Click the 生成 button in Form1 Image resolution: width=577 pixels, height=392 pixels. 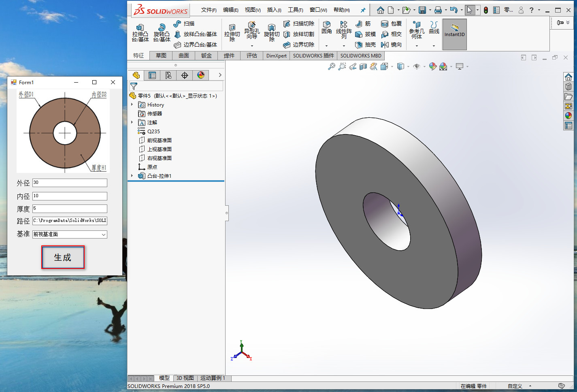pyautogui.click(x=63, y=257)
